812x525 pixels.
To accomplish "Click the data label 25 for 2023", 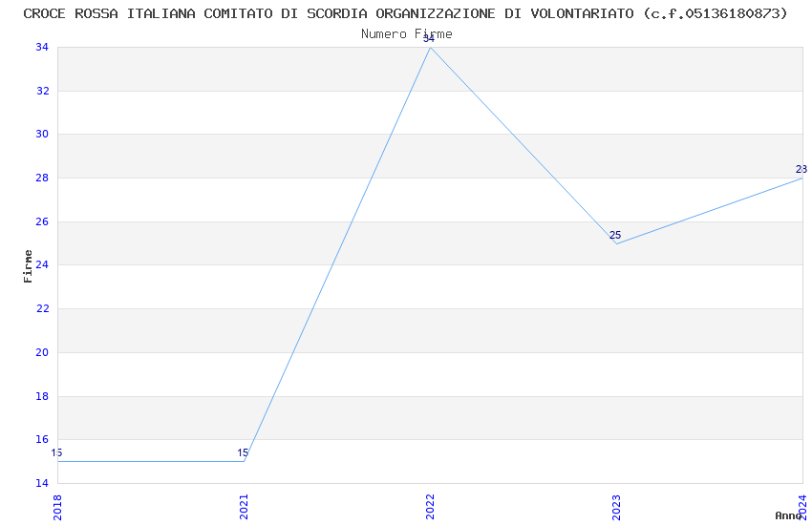I will pyautogui.click(x=615, y=236).
